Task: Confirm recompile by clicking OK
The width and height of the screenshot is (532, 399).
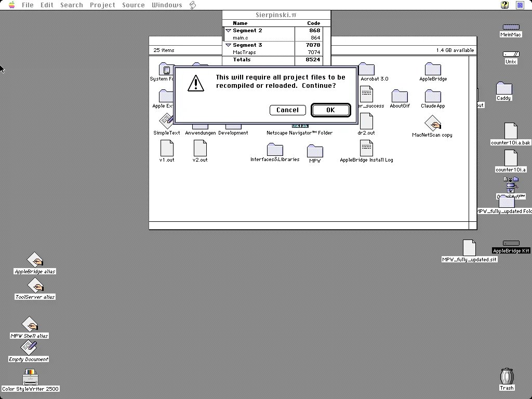Action: pyautogui.click(x=331, y=110)
